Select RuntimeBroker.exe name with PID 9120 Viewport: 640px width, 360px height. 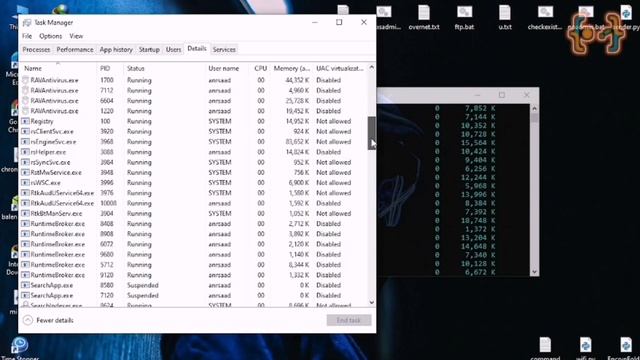click(58, 275)
